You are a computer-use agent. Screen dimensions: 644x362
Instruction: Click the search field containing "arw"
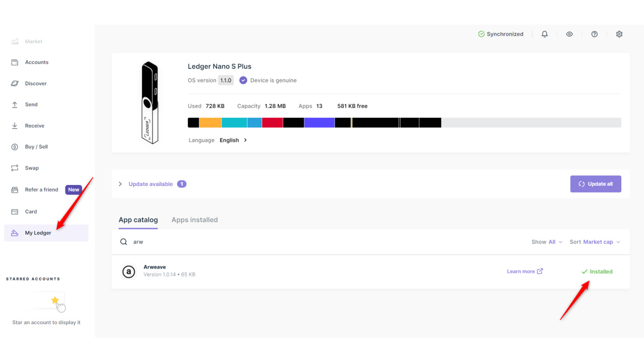coord(322,242)
